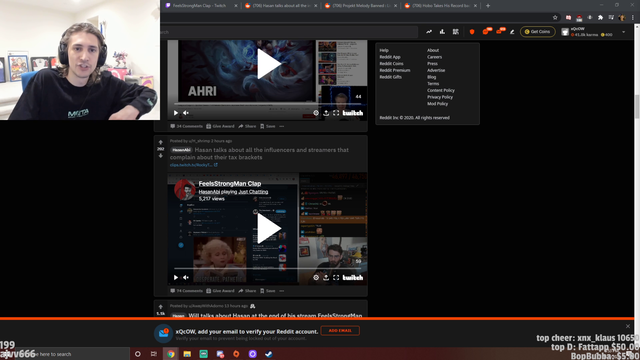This screenshot has width=640, height=360.
Task: Open settings gear in Hasan player
Action: click(316, 277)
